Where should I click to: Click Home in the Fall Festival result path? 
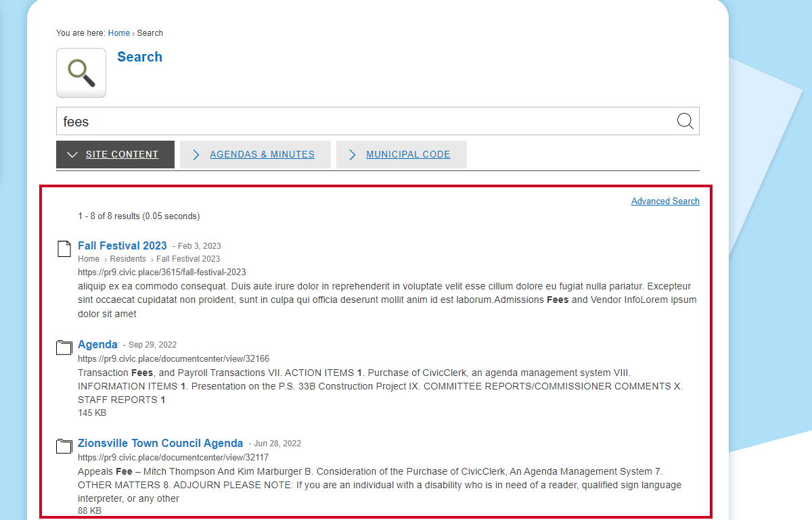(x=89, y=259)
